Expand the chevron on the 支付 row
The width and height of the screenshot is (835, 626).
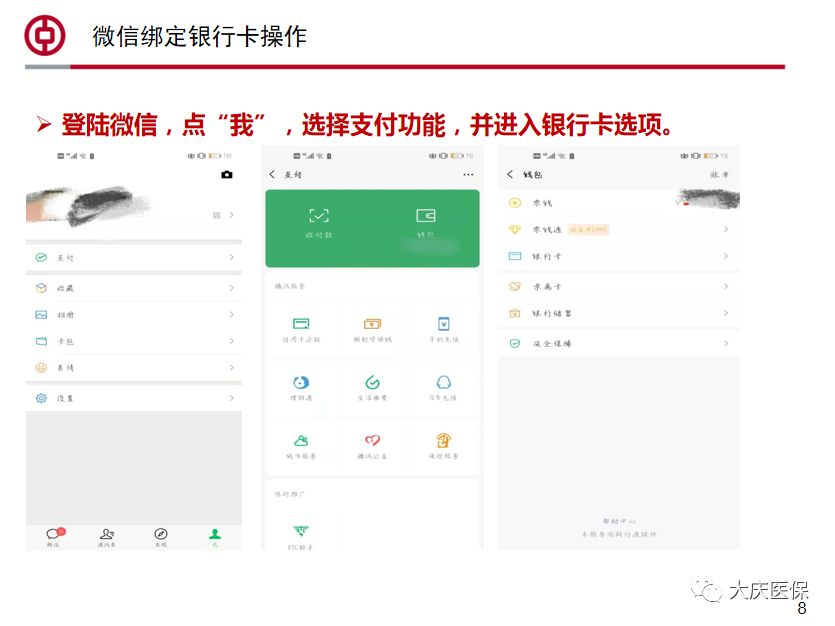point(232,258)
